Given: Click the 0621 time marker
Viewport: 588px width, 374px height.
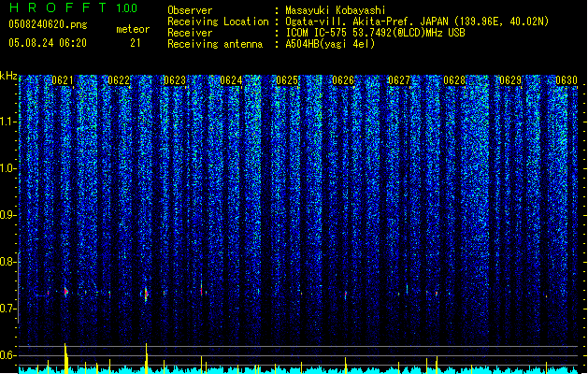Looking at the screenshot, I should (x=63, y=80).
